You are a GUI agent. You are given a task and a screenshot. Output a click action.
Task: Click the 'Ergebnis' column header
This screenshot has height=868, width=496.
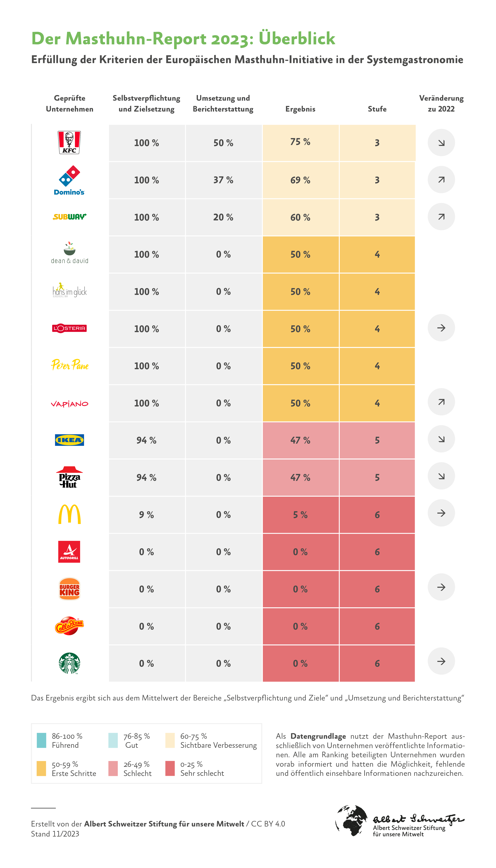tap(300, 109)
